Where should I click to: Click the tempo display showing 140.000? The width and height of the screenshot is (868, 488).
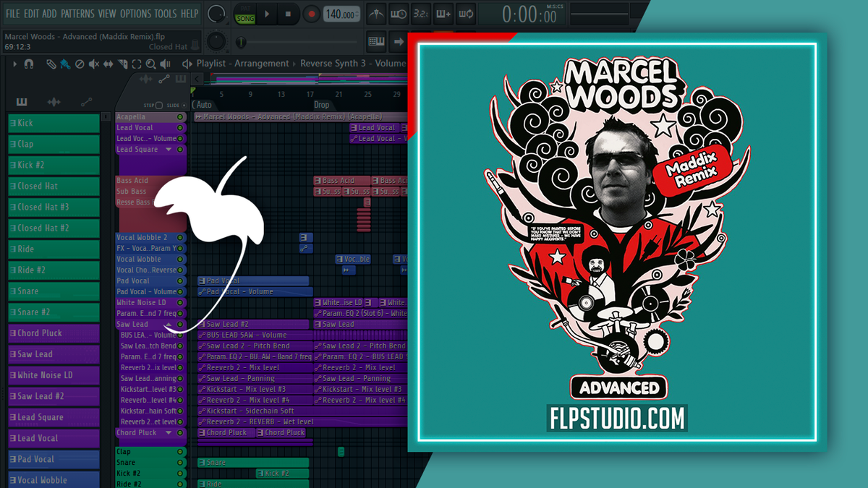pyautogui.click(x=341, y=12)
